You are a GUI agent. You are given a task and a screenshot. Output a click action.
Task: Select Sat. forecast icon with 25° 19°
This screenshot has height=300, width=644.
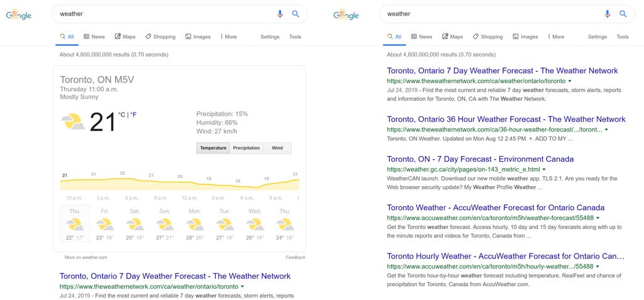[x=135, y=225]
